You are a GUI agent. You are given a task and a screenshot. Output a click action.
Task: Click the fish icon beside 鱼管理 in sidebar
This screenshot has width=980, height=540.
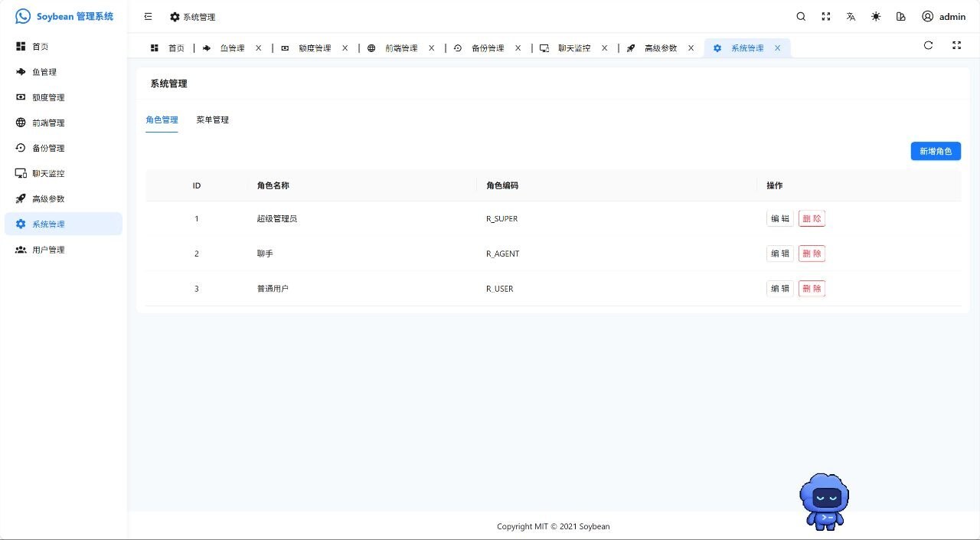coord(21,72)
